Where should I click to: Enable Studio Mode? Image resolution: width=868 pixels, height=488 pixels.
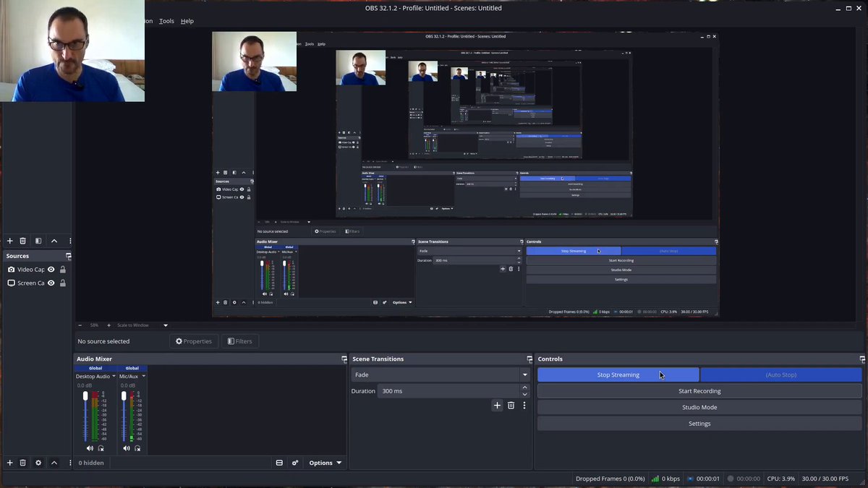coord(699,408)
